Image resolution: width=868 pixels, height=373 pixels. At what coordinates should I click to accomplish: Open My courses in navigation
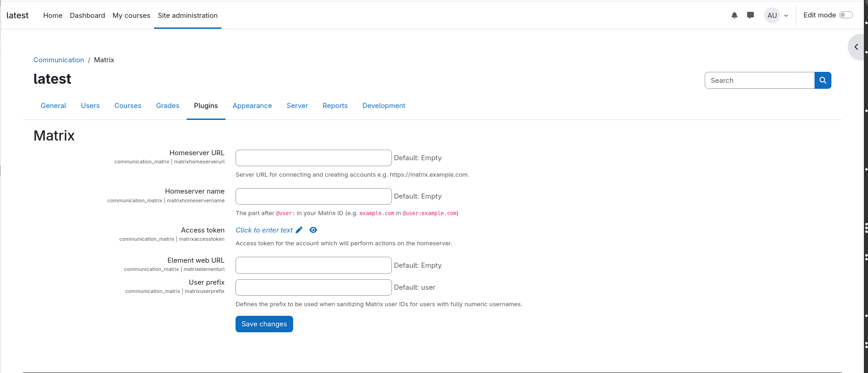pos(131,15)
